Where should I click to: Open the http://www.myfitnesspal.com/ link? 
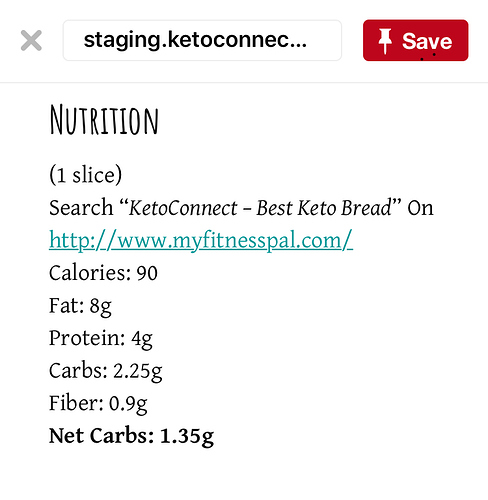[201, 240]
